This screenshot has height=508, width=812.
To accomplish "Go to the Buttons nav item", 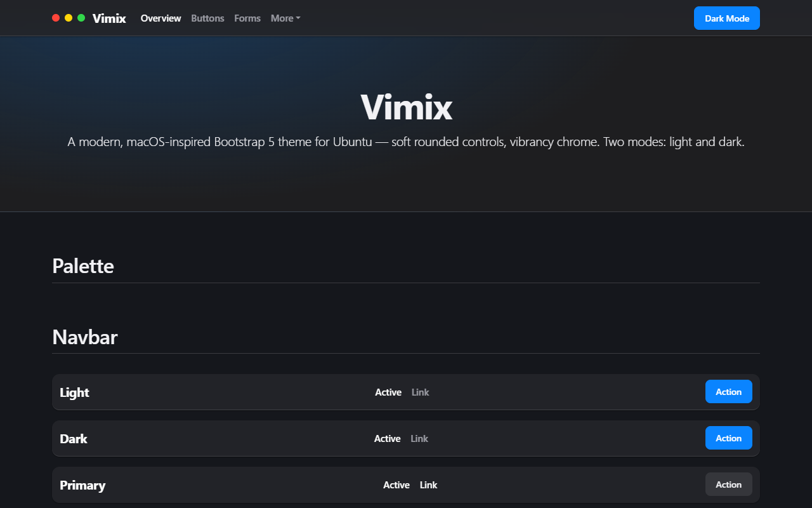I will pos(207,18).
